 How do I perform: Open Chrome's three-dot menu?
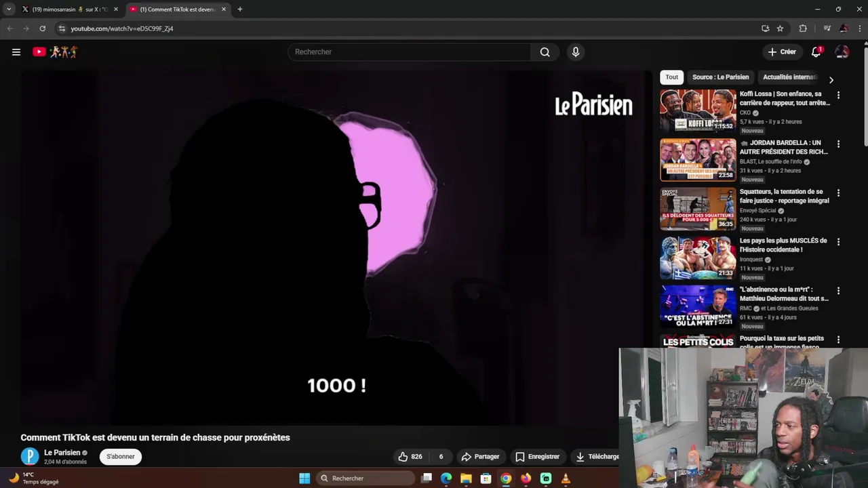pos(860,28)
